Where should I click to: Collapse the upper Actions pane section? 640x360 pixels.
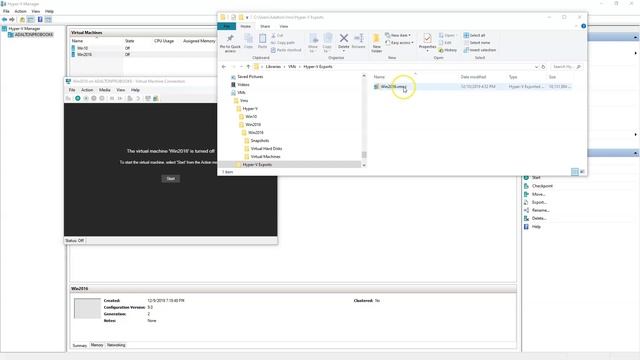636,37
